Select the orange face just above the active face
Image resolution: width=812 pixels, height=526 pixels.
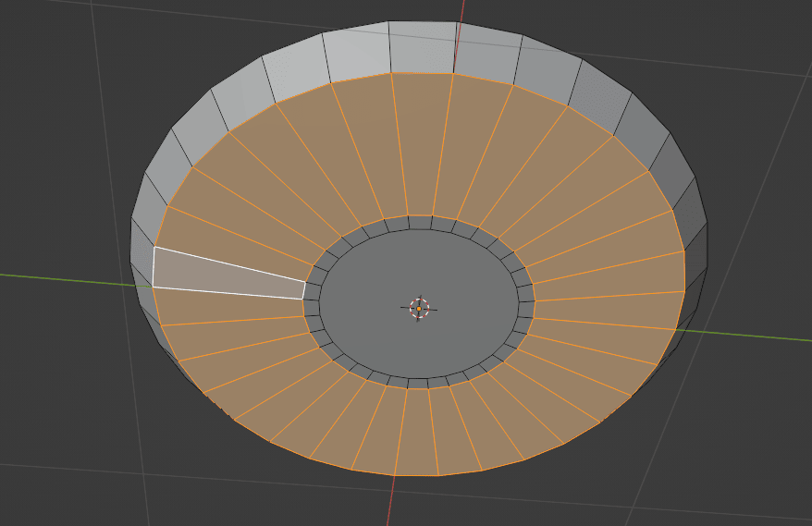pos(231,242)
